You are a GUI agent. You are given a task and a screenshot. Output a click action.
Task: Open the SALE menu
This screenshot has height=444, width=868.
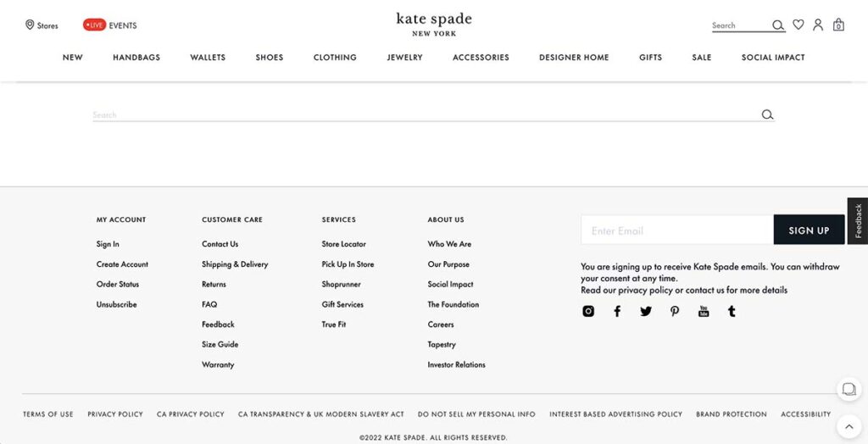tap(701, 57)
